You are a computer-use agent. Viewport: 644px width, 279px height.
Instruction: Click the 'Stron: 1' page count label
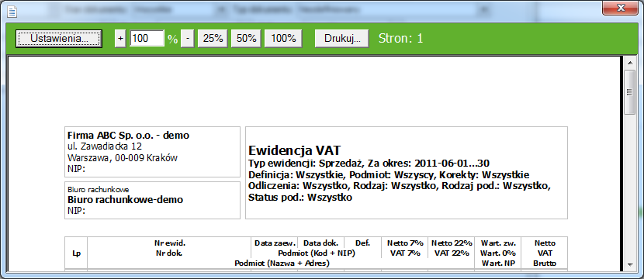[x=400, y=39]
